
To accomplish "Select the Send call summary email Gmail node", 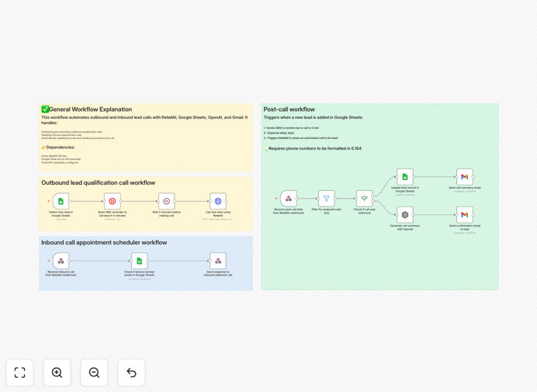I will pos(465,177).
